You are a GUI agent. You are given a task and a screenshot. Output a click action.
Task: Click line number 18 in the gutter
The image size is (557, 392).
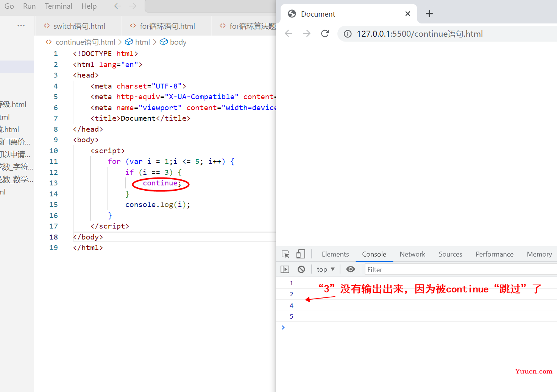click(54, 237)
